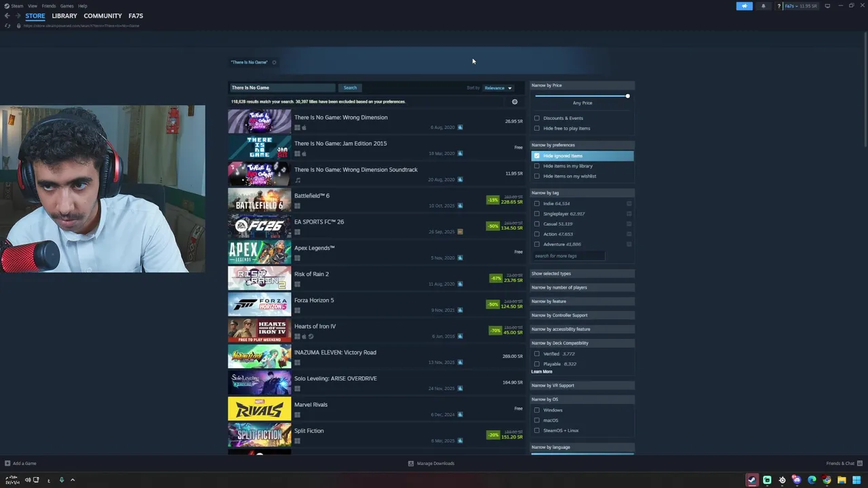The height and width of the screenshot is (488, 868).
Task: Reload the store page with refresh icon
Action: (x=7, y=26)
